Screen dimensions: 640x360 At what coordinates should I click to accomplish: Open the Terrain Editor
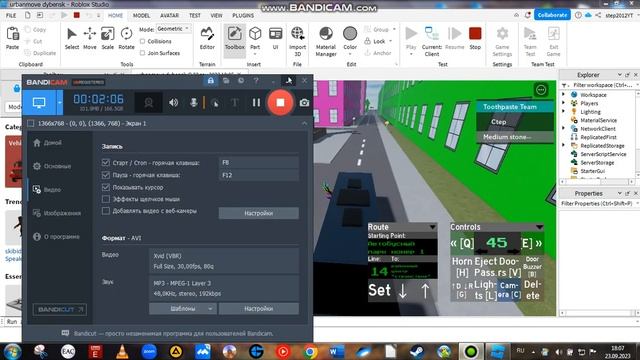click(x=207, y=38)
